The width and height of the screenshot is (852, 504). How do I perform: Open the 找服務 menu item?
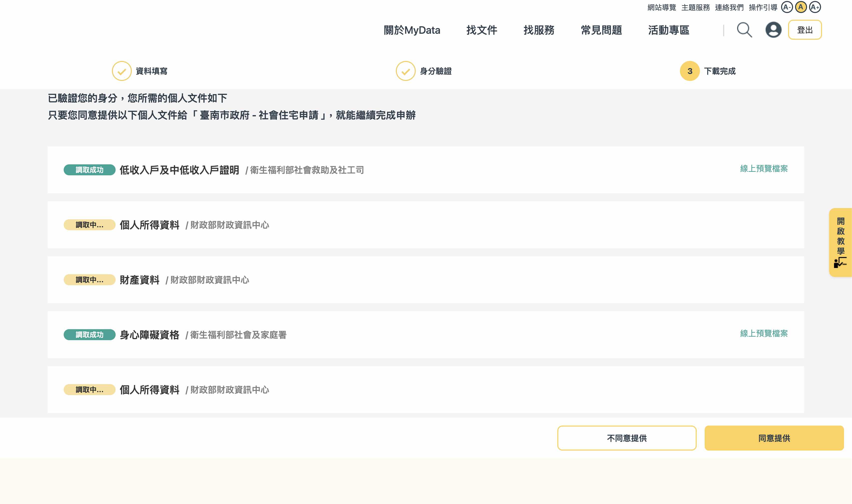539,30
